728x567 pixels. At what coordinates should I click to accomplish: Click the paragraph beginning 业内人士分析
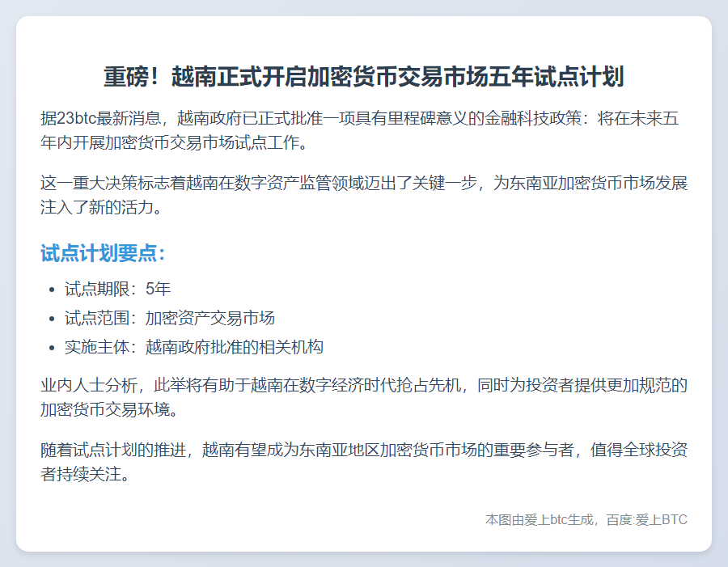pos(364,397)
